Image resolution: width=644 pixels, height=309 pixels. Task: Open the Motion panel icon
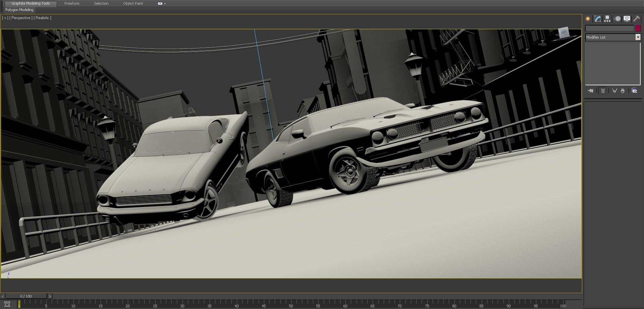[618, 19]
